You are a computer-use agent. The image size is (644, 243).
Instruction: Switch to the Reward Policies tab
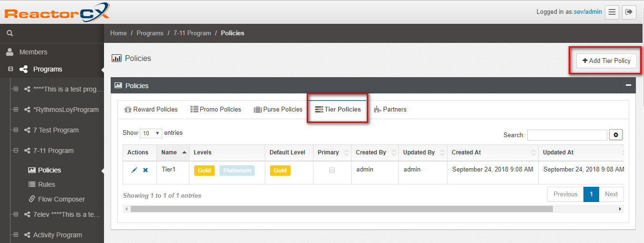tap(151, 110)
